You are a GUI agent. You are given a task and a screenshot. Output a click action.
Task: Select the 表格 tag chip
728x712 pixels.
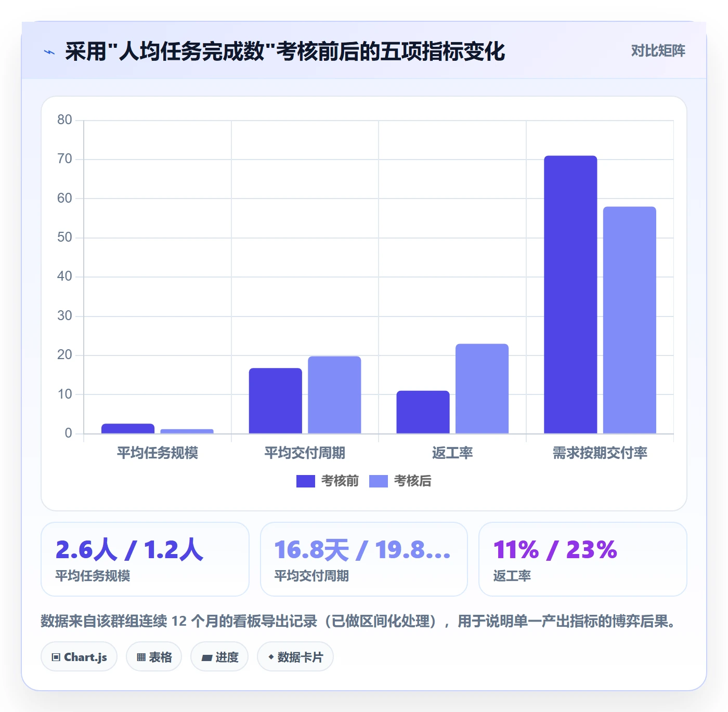(x=154, y=657)
